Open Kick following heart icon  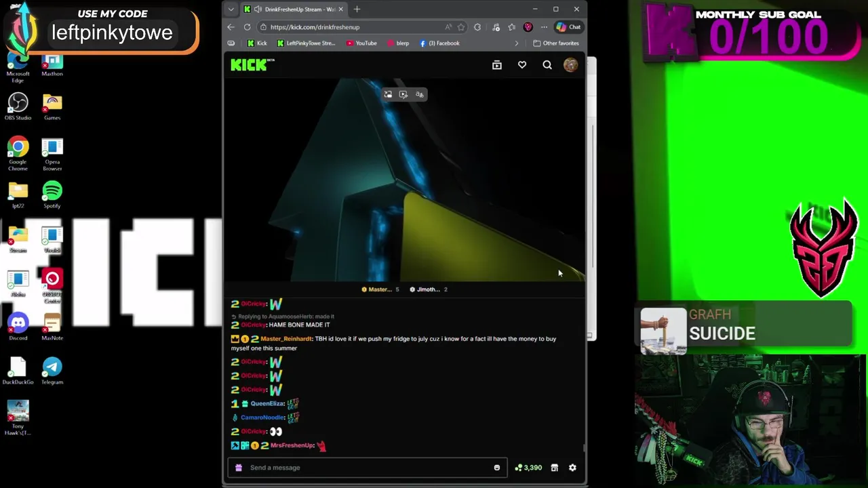coord(522,65)
